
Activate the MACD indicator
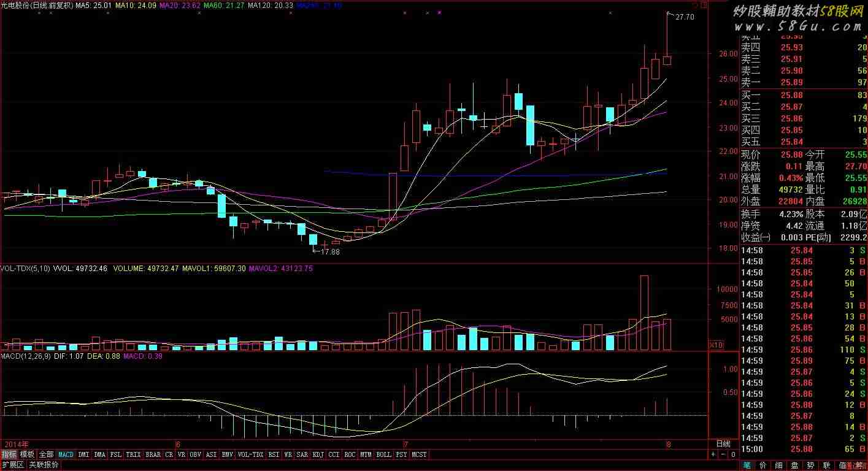pos(66,454)
